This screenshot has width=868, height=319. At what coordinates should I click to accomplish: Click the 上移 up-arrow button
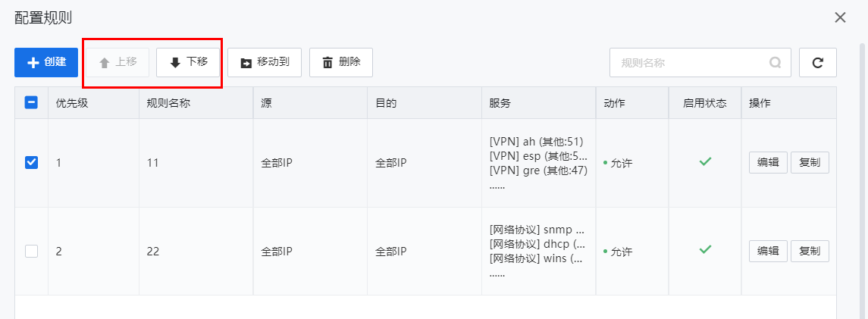point(118,62)
